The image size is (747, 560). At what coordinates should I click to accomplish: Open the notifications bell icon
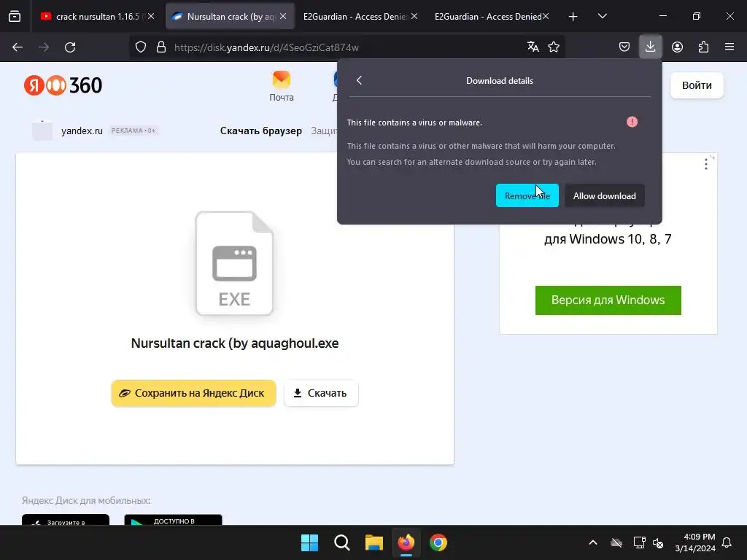[x=727, y=542]
